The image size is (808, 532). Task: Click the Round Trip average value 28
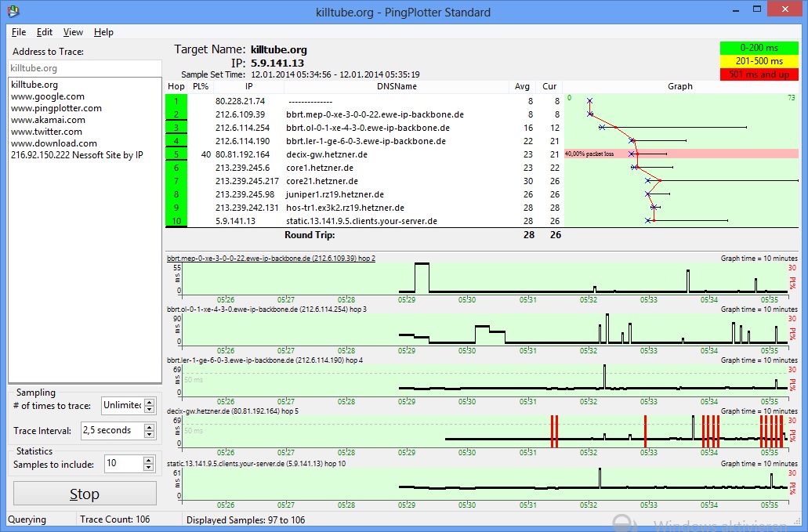(x=529, y=235)
